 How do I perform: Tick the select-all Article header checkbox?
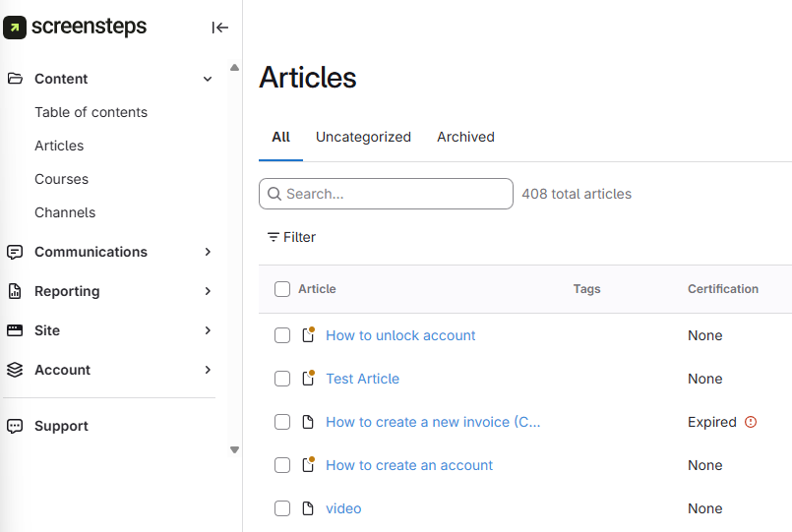tap(282, 289)
